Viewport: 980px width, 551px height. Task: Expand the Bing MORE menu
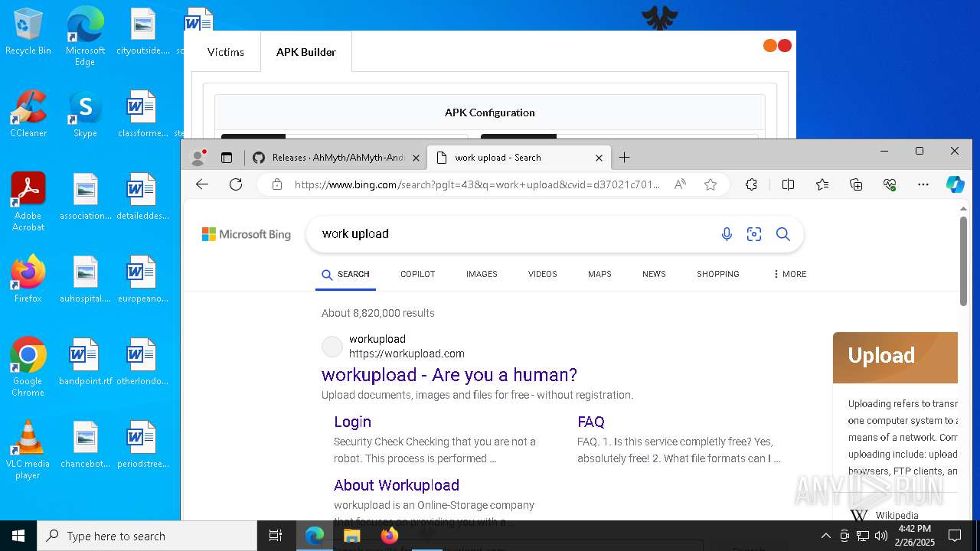tap(789, 274)
